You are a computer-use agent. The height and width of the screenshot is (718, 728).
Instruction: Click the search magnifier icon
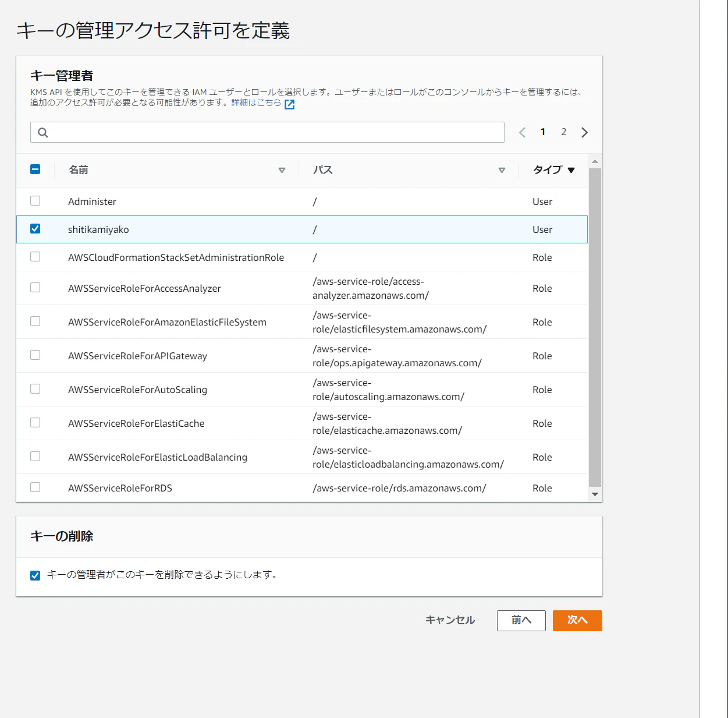(x=42, y=132)
